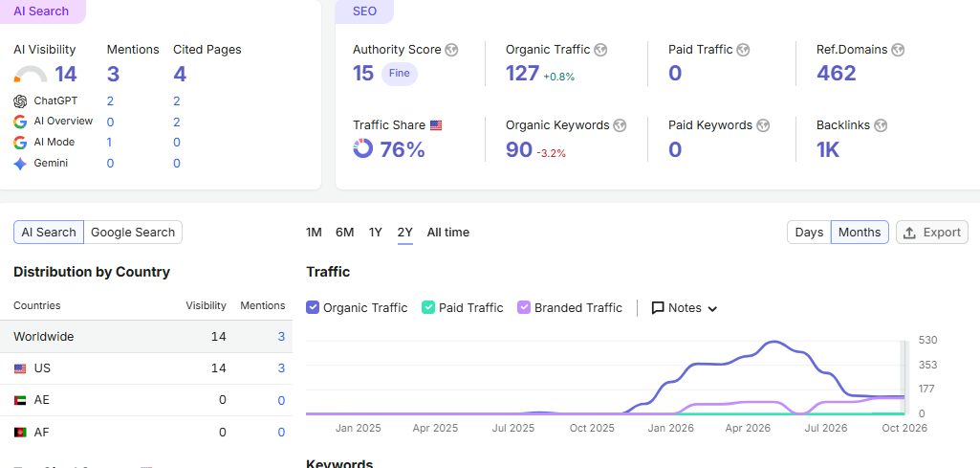Image resolution: width=980 pixels, height=468 pixels.
Task: Toggle the Paid Traffic checkbox
Action: pos(428,307)
